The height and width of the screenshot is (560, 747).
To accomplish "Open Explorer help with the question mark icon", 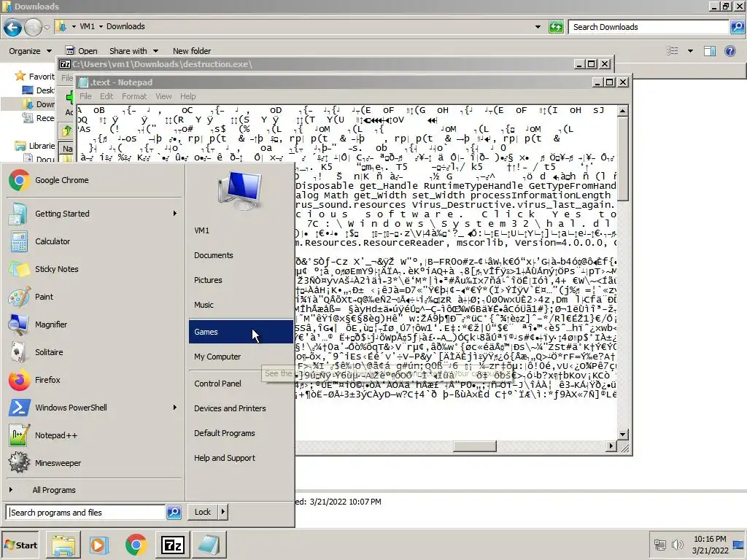I will [x=729, y=51].
